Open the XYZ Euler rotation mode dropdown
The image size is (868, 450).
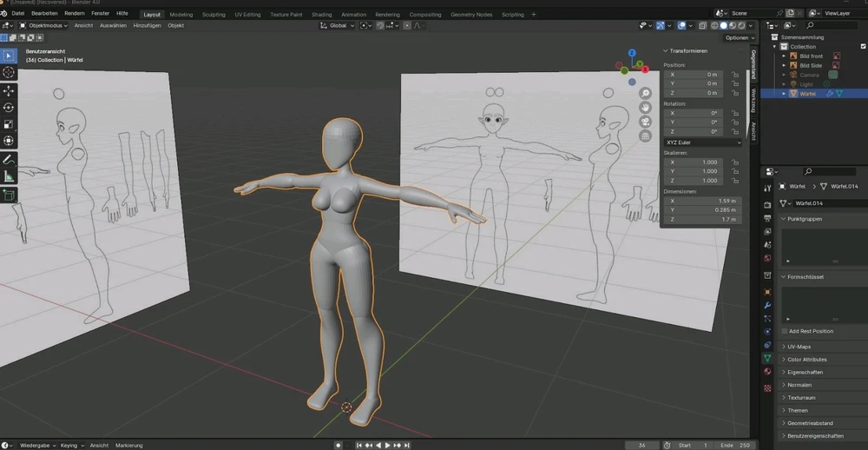(x=702, y=142)
